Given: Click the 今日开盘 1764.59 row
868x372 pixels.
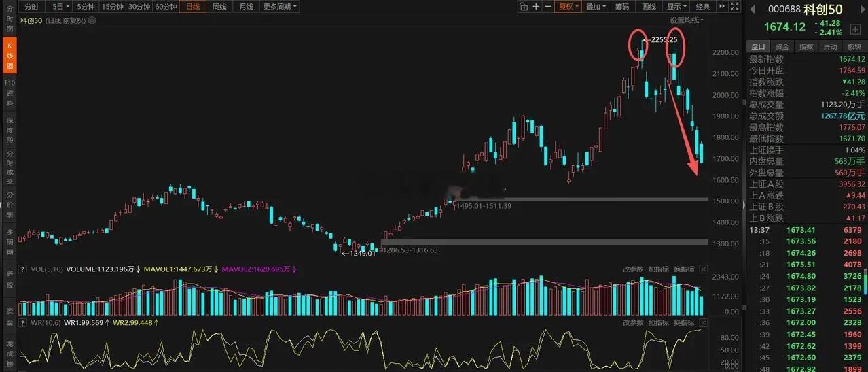Looking at the screenshot, I should [807, 71].
